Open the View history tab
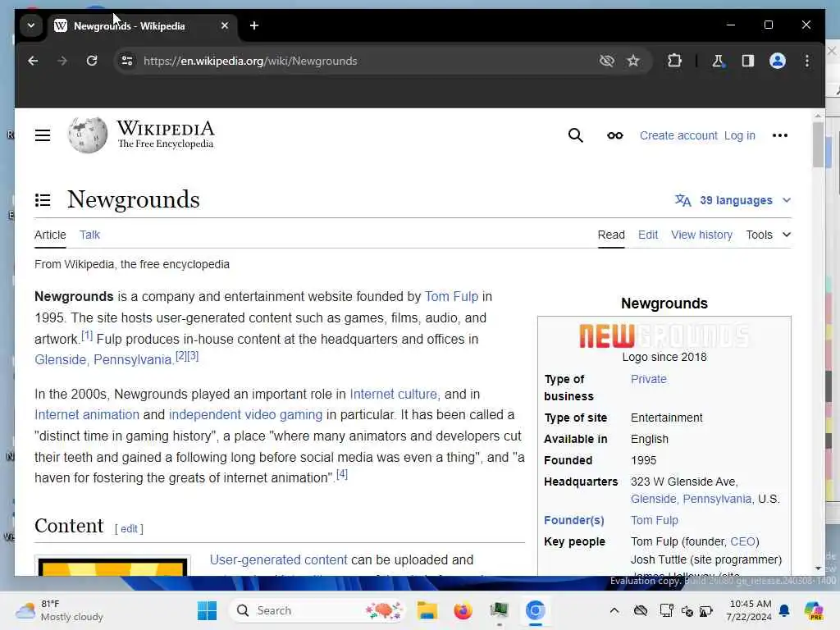 point(701,235)
